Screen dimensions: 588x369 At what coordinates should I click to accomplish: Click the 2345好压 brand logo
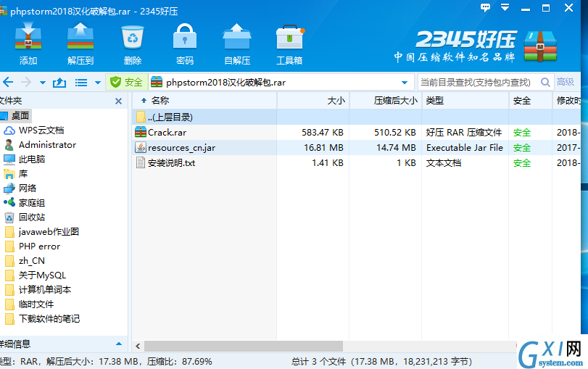point(476,46)
